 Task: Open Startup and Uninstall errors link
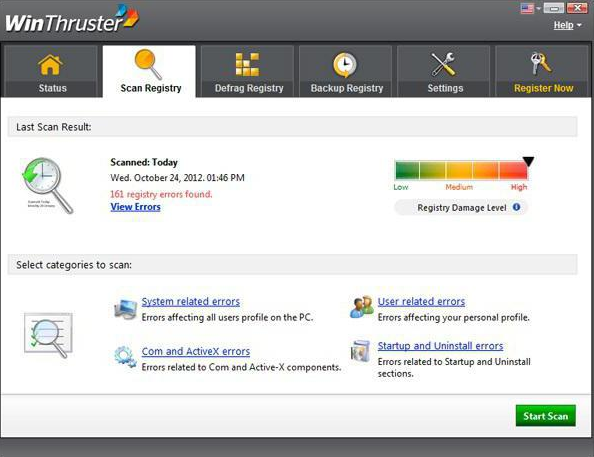[x=440, y=346]
